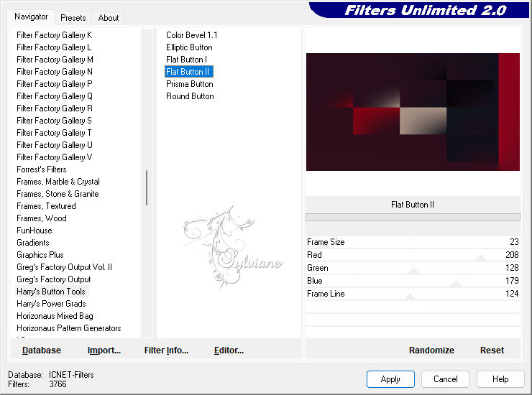Adjust the Red slider
The height and width of the screenshot is (395, 532).
[413, 255]
